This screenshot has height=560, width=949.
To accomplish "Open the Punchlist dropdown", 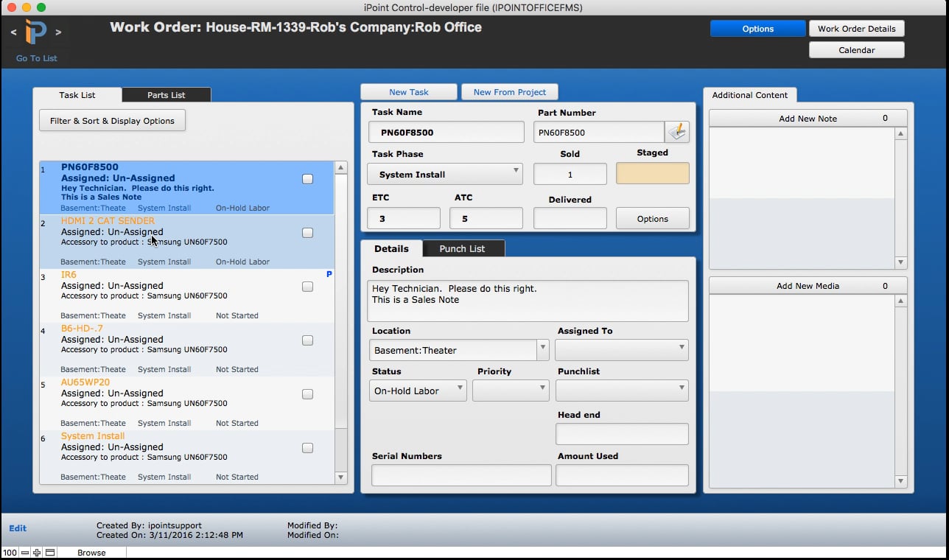I will click(622, 391).
